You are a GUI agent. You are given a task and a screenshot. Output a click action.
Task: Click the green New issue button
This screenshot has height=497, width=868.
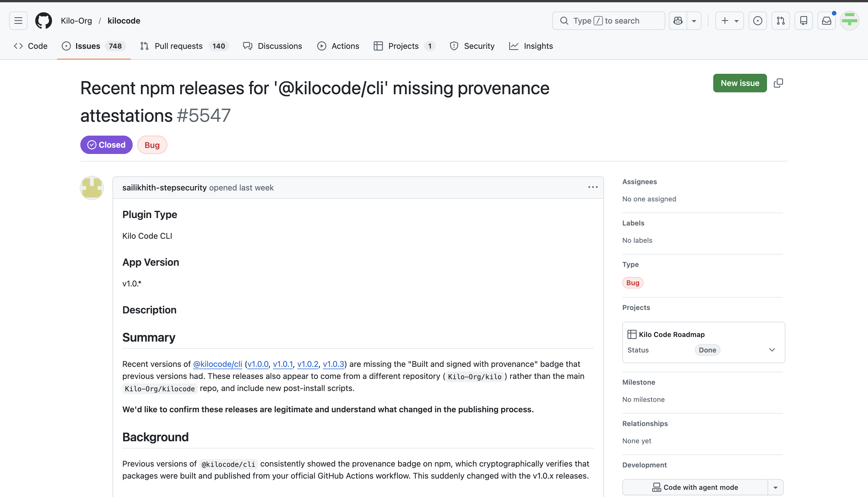tap(740, 83)
